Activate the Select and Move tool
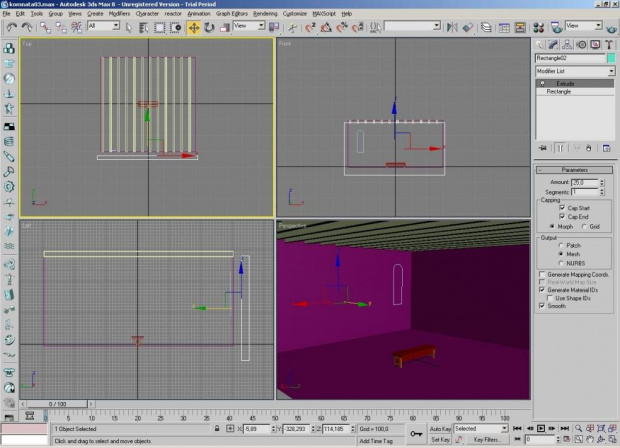This screenshot has width=620, height=448. pos(194,27)
